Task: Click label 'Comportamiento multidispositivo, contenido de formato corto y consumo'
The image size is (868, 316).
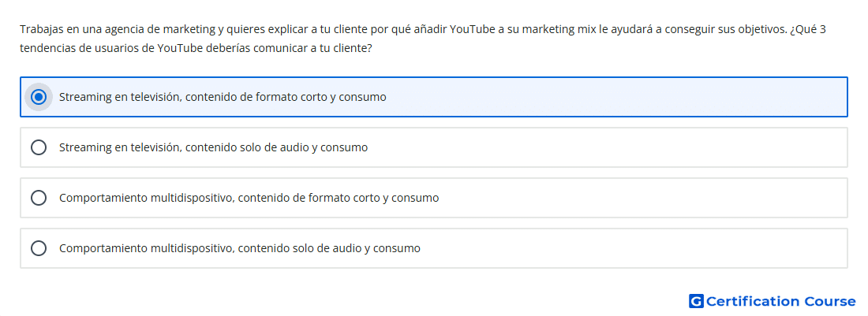Action: point(249,198)
